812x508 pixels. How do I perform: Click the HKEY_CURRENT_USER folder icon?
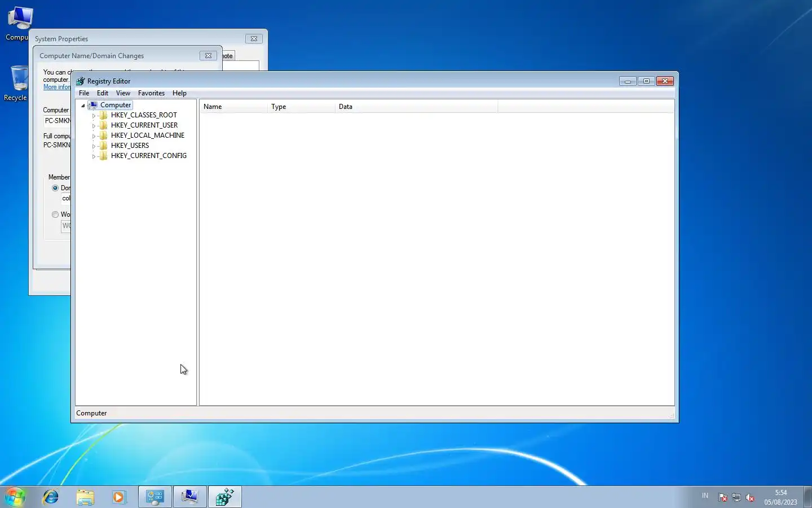[103, 125]
